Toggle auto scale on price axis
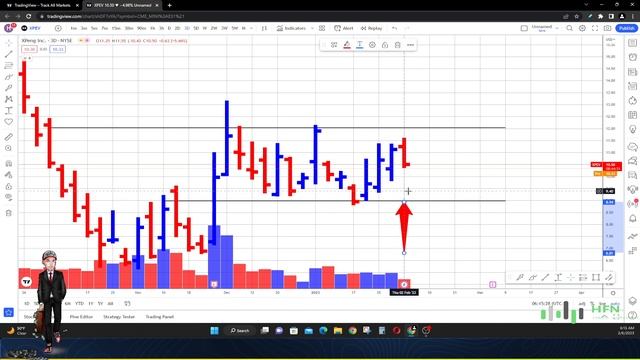640x360 pixels. 616,304
